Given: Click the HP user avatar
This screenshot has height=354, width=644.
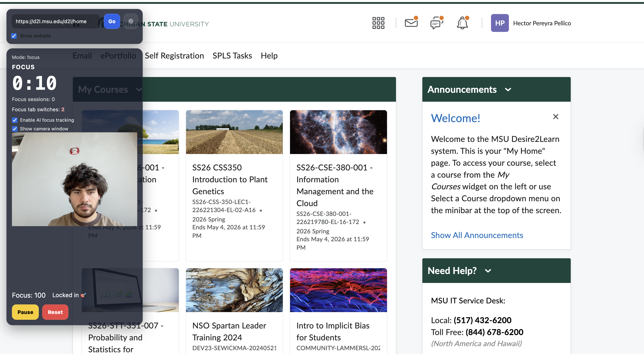Looking at the screenshot, I should tap(500, 23).
